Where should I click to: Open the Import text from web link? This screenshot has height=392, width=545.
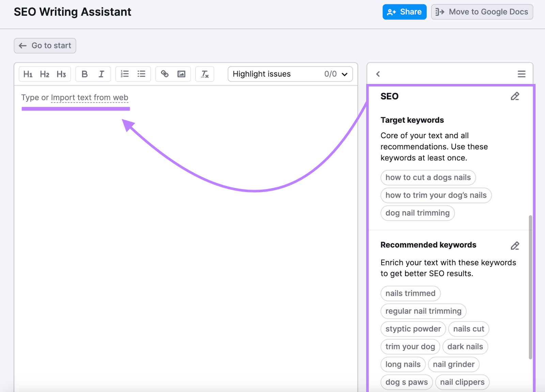pos(90,97)
